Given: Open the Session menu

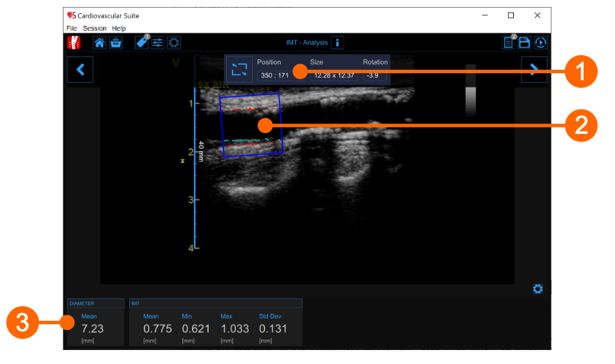Looking at the screenshot, I should click(x=94, y=28).
